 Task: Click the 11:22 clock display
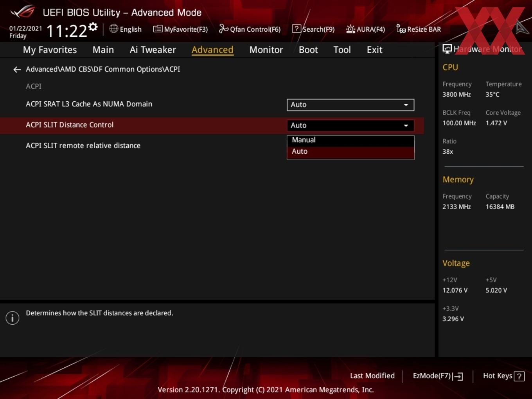[66, 31]
